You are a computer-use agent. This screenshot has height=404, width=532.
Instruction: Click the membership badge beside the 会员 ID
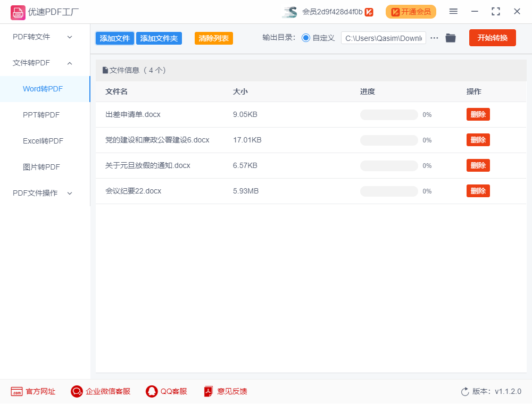369,11
